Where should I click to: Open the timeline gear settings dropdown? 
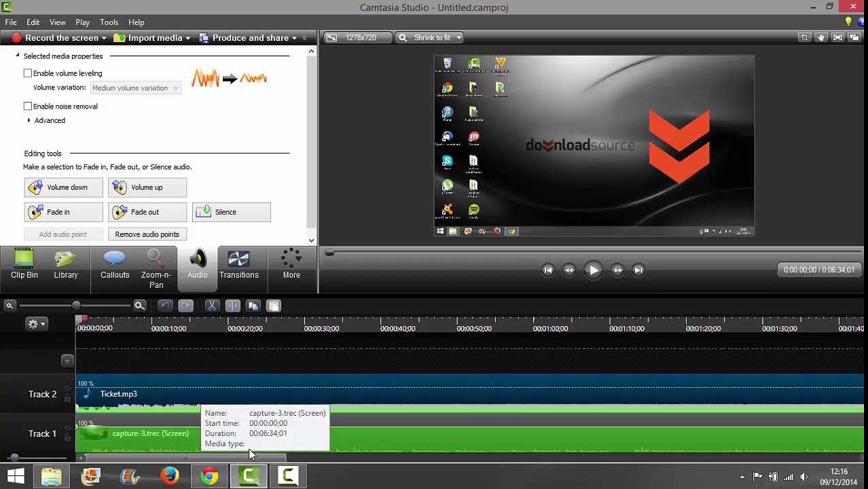[36, 324]
